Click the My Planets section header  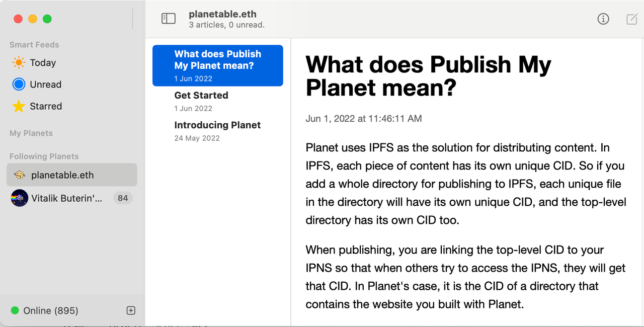(x=31, y=133)
